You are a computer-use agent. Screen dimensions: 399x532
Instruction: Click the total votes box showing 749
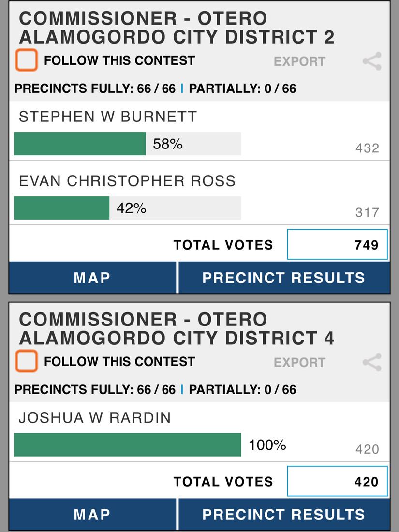tap(337, 245)
